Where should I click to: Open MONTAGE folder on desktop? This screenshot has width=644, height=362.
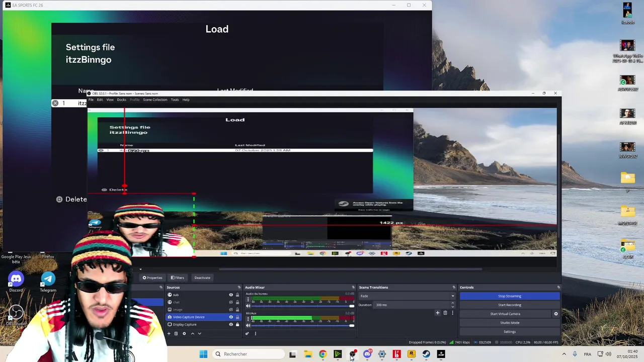click(627, 216)
